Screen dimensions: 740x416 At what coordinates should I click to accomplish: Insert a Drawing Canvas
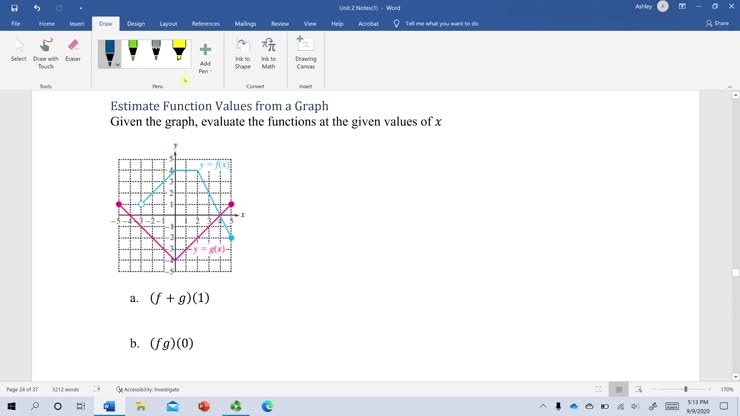click(x=306, y=53)
